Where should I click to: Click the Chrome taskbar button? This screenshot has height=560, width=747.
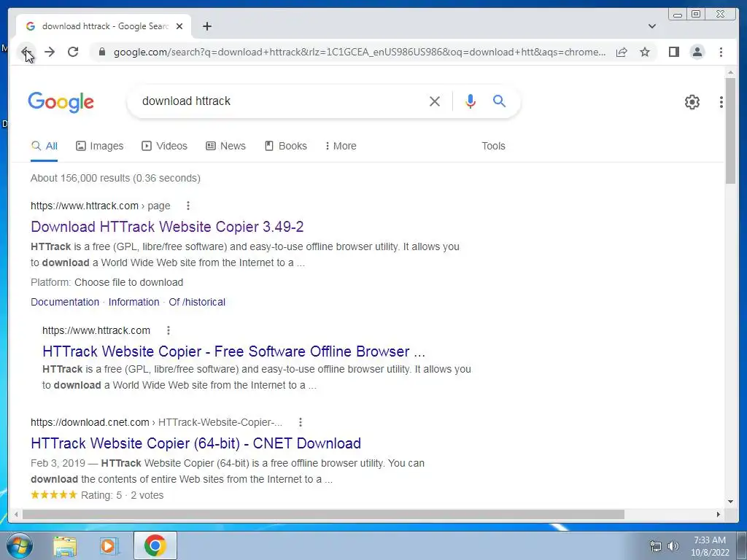pos(155,545)
